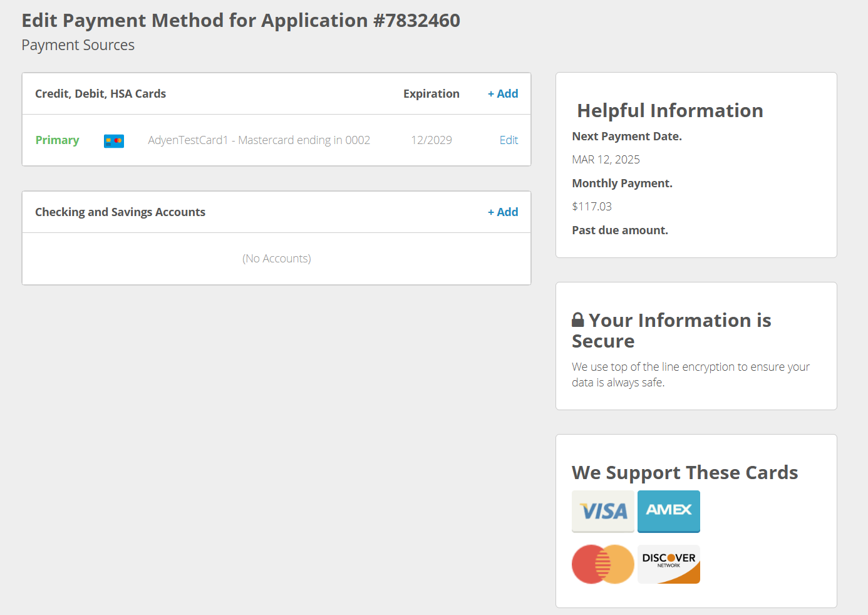
Task: Click the Checking and Savings Accounts header
Action: point(120,212)
